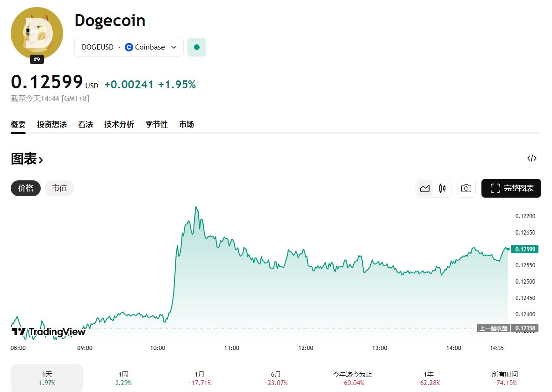Expand the 图表 section heading

click(27, 159)
